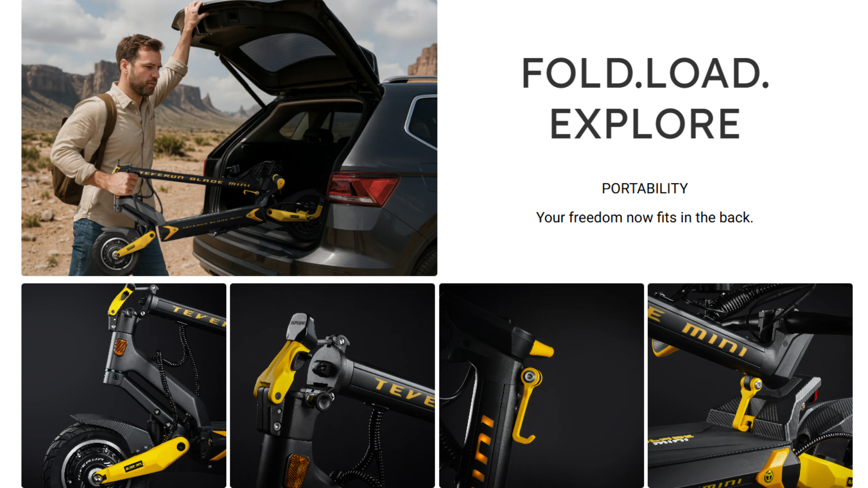The height and width of the screenshot is (488, 868).
Task: Click the PORTABILITY section label
Action: click(645, 188)
